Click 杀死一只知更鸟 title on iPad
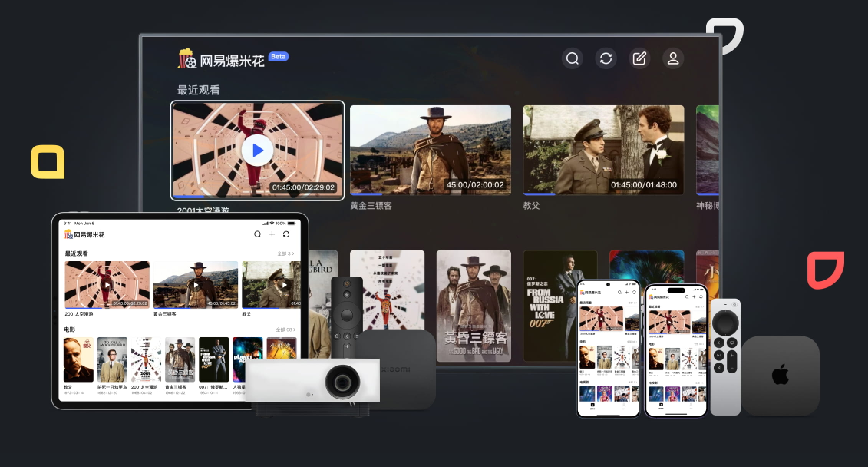Screen dimensions: 868x467 (112, 387)
